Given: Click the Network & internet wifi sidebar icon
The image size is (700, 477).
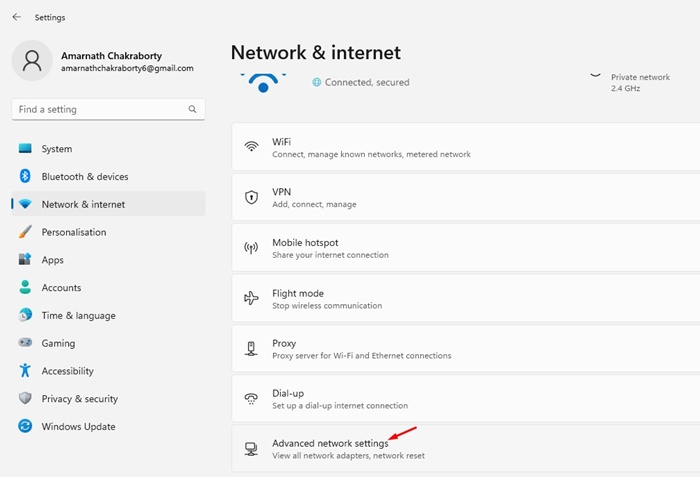Looking at the screenshot, I should (x=25, y=204).
